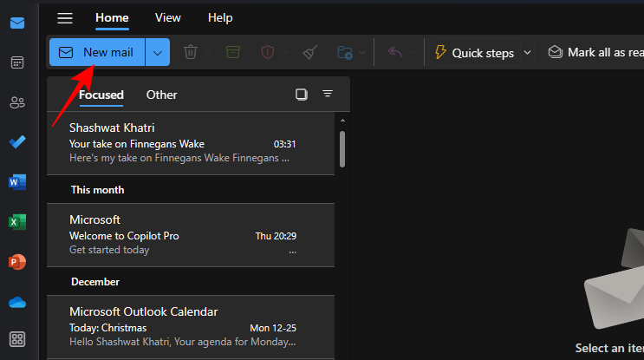Open the To Do checkmark app
Viewport: 644px width, 360px height.
click(17, 142)
